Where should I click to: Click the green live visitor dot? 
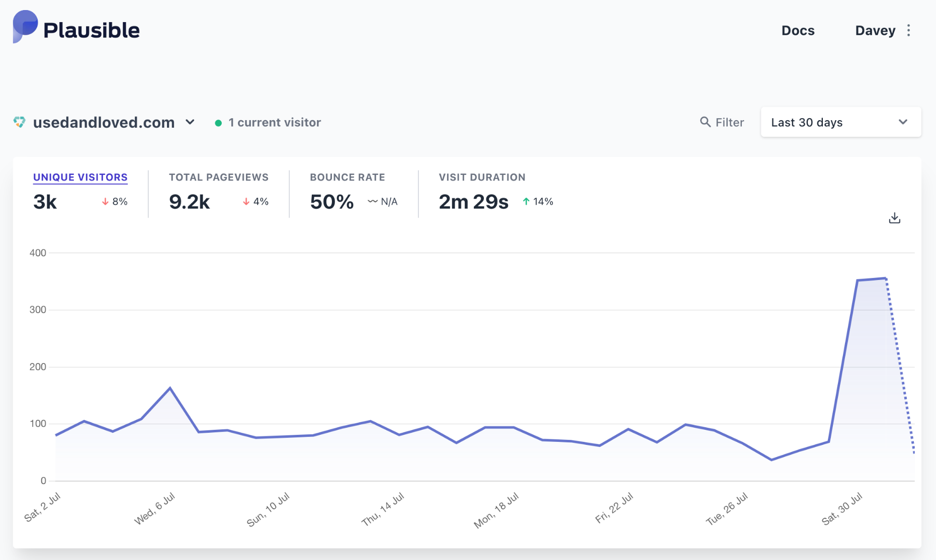pyautogui.click(x=218, y=123)
